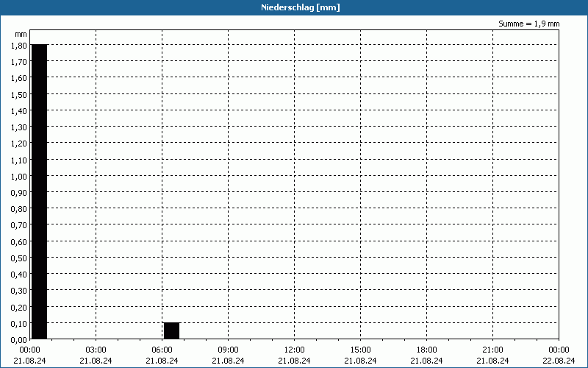Click the 21.08.24 date under 12:00
The width and height of the screenshot is (588, 368).
click(x=295, y=361)
